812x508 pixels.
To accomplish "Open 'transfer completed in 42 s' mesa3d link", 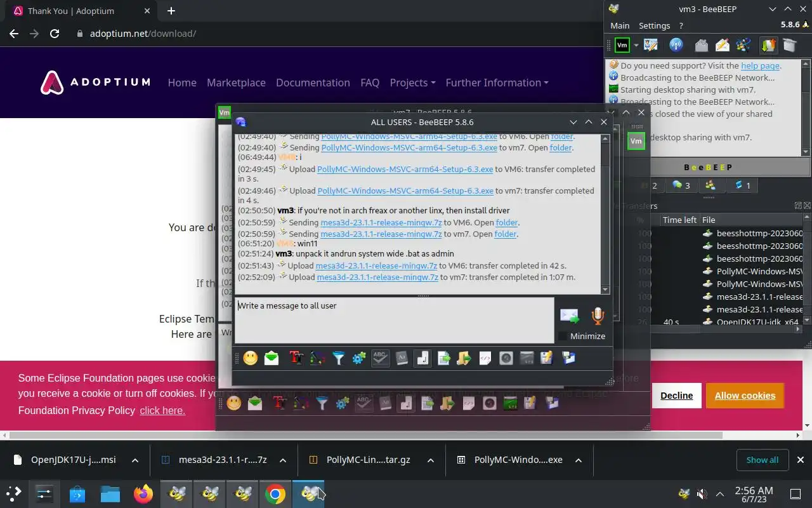I will tap(376, 265).
